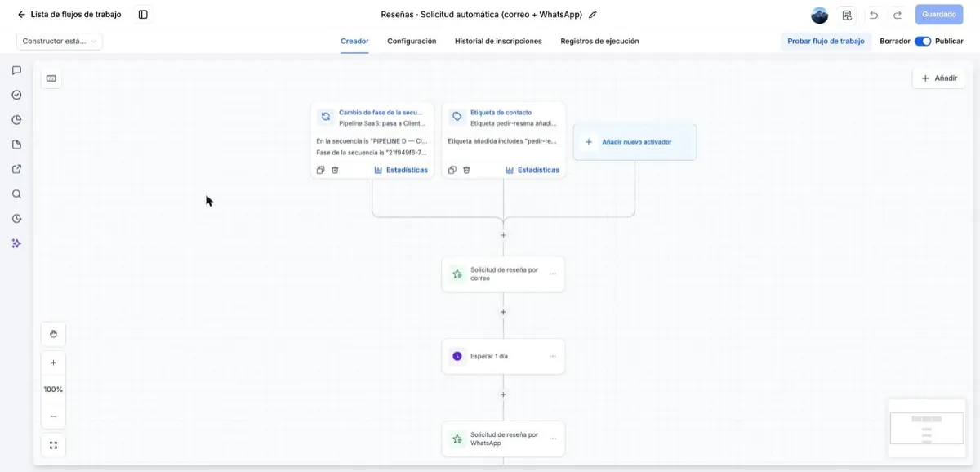Image resolution: width=980 pixels, height=472 pixels.
Task: Open the options menu of the reseña por WhatsApp step
Action: pos(553,439)
